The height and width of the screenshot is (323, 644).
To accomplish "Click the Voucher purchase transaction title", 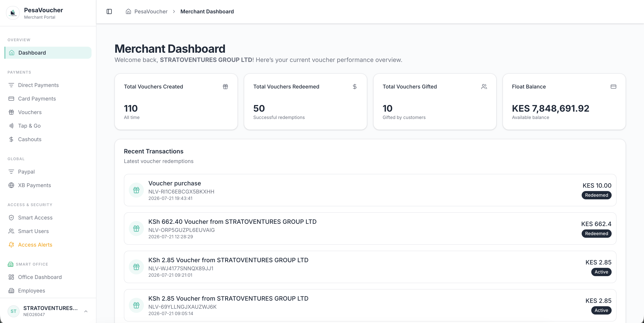I will [175, 183].
